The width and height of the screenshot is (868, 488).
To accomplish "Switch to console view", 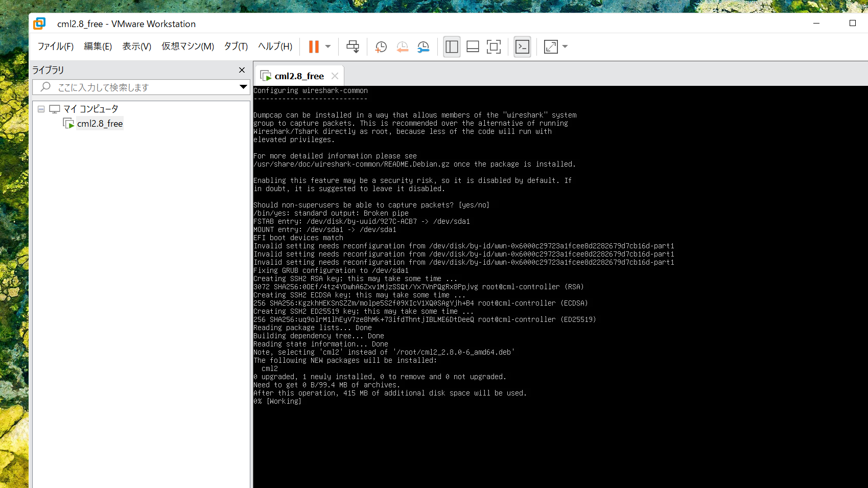I will tap(522, 47).
